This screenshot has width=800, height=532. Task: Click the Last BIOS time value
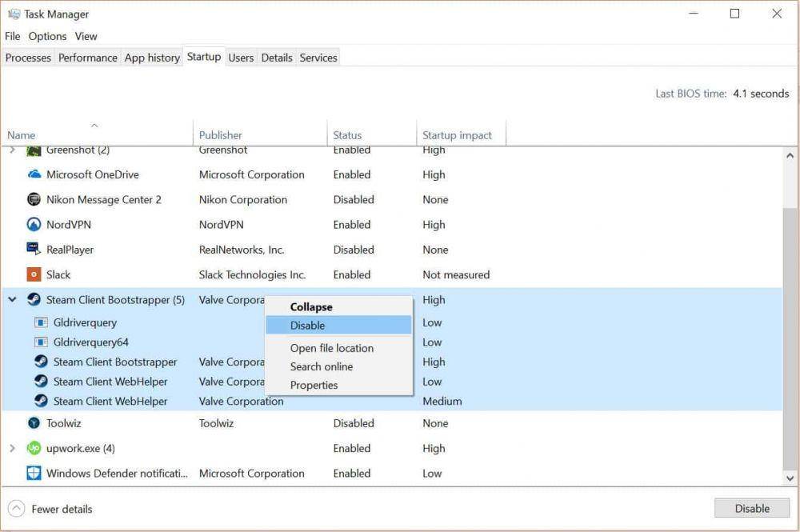(761, 94)
